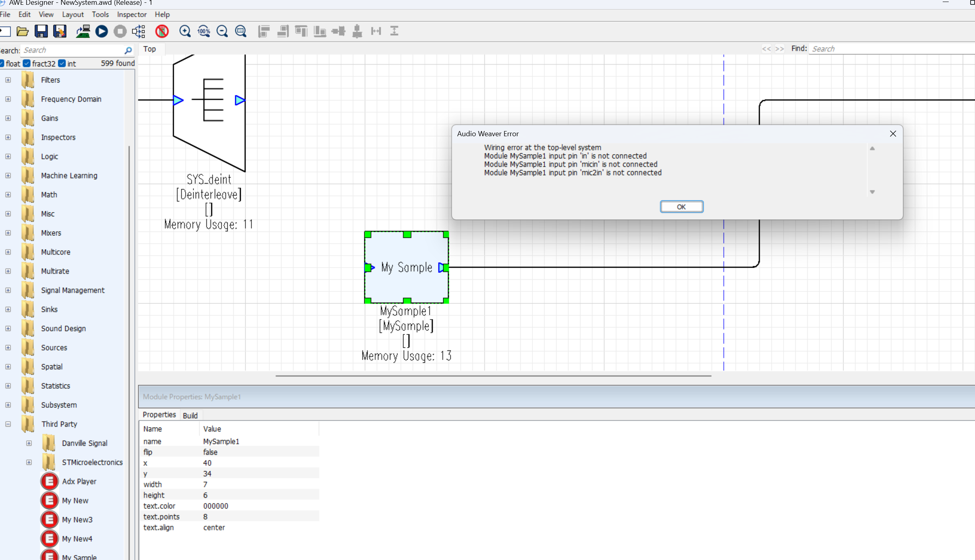Click the canvas horizontal scrollbar

click(493, 376)
